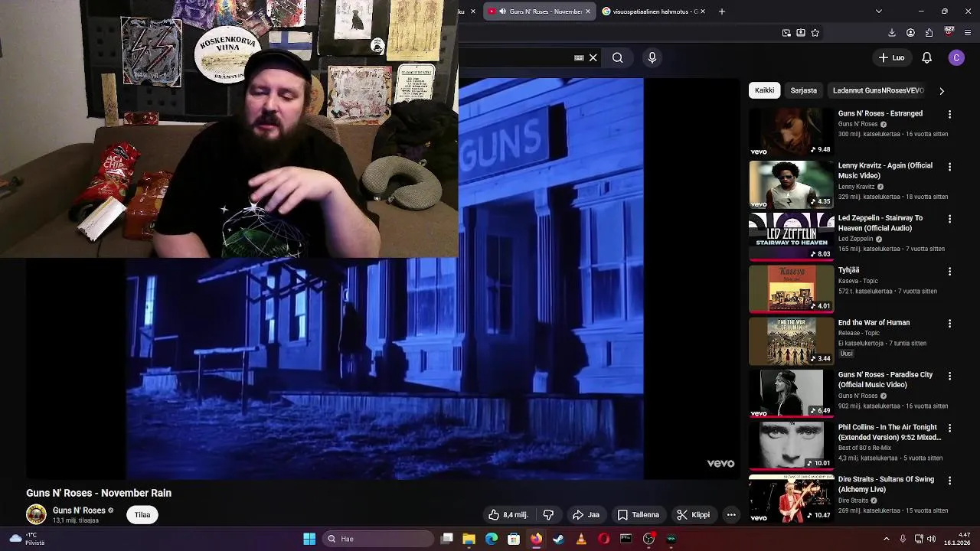This screenshot has height=551, width=980.
Task: Open the on-screen keyboard icon in search box
Action: 579,57
